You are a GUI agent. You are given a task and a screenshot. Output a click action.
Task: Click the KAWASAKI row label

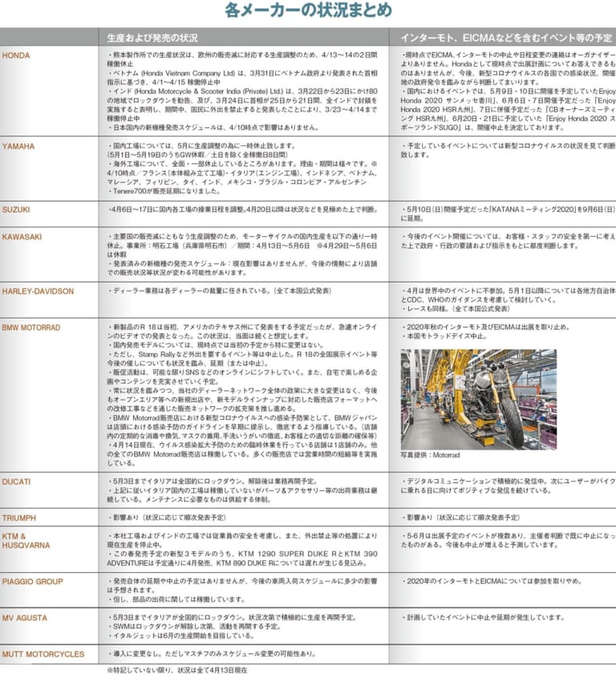pyautogui.click(x=22, y=237)
